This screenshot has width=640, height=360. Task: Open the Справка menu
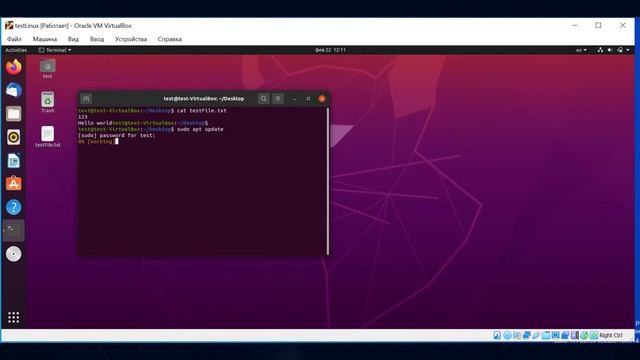(x=170, y=39)
